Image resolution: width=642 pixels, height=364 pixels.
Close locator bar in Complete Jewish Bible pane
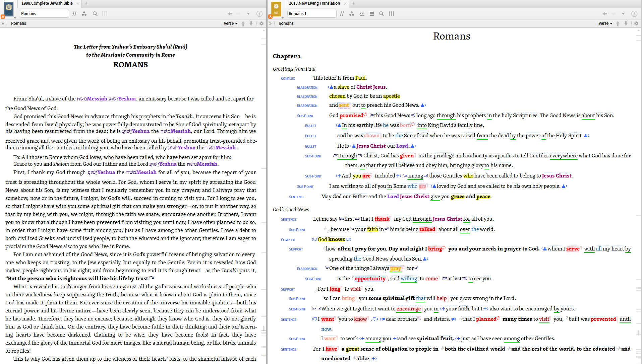261,23
